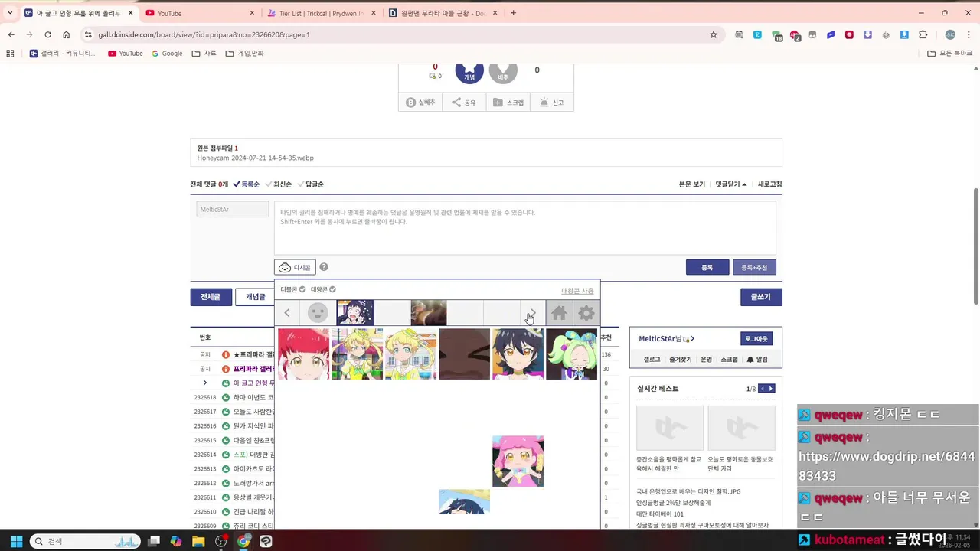The height and width of the screenshot is (551, 980).
Task: Go to next 실시간 베스트 page arrow
Action: coord(771,389)
